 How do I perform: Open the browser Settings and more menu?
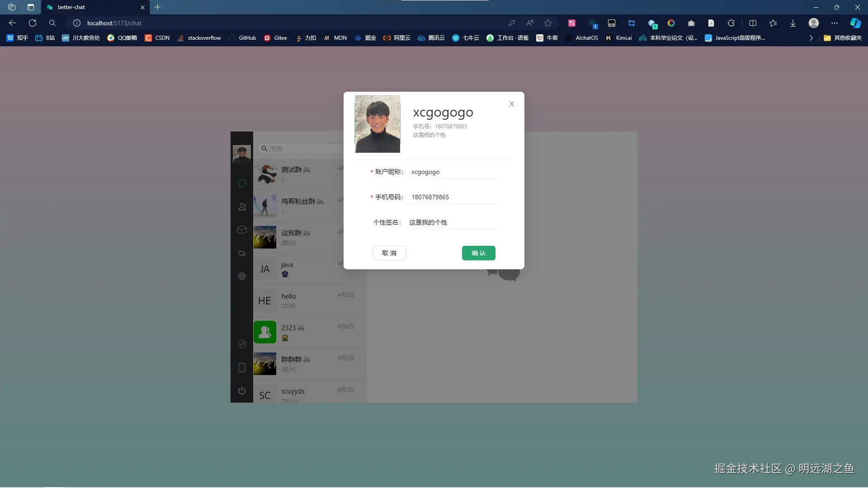pos(835,23)
